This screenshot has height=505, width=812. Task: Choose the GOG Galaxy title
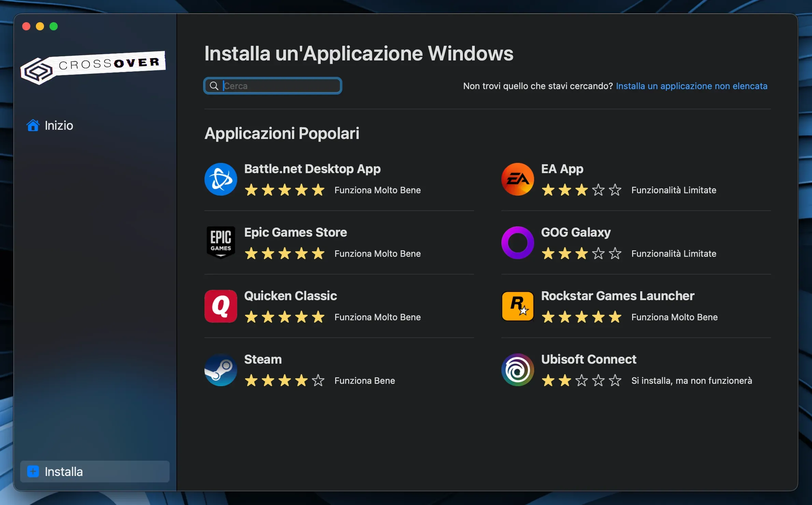click(576, 233)
